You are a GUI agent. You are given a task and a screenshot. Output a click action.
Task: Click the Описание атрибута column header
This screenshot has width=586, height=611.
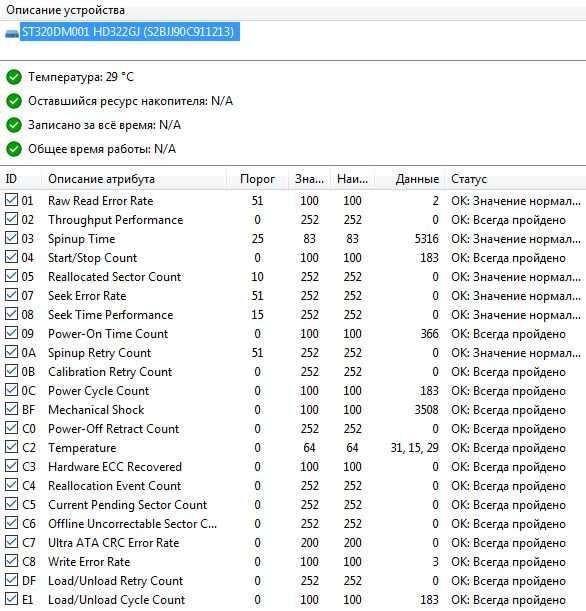[134, 179]
